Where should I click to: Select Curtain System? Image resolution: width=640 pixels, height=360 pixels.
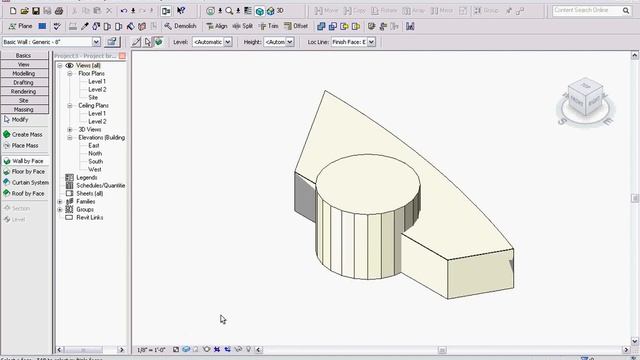pyautogui.click(x=26, y=182)
